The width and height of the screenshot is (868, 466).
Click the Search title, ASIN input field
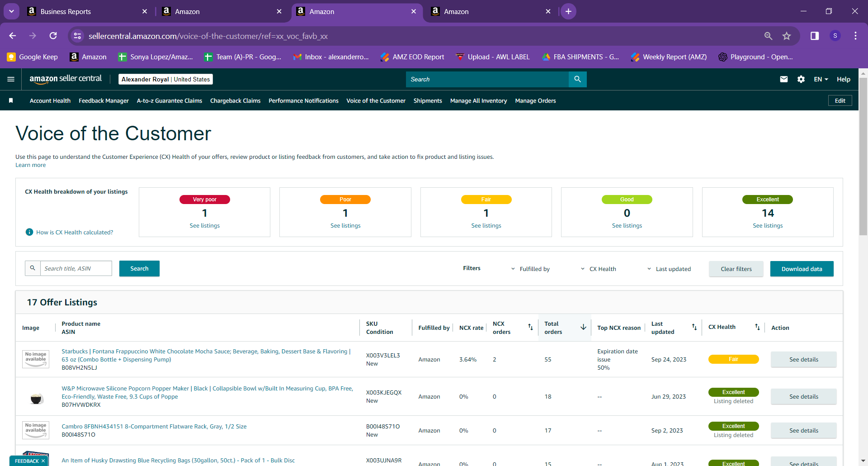point(76,268)
